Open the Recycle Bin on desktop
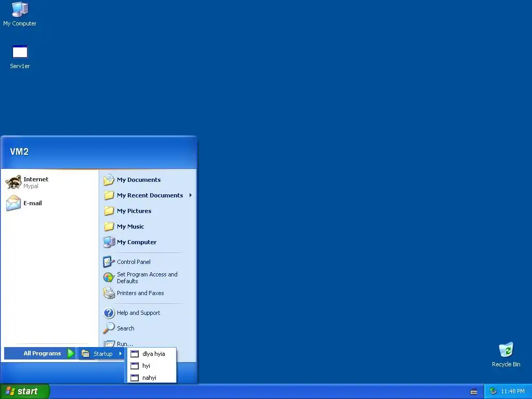This screenshot has width=532, height=399. [506, 355]
